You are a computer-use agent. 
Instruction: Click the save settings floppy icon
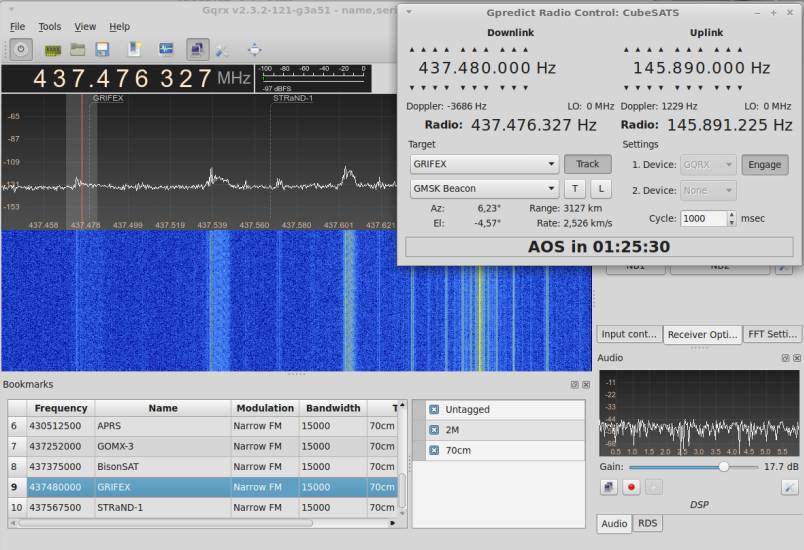tap(103, 49)
